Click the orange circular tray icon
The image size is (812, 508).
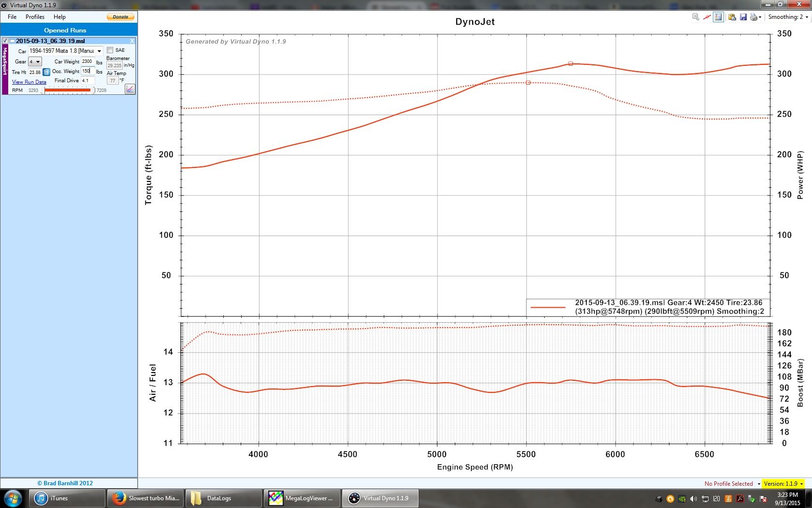670,499
